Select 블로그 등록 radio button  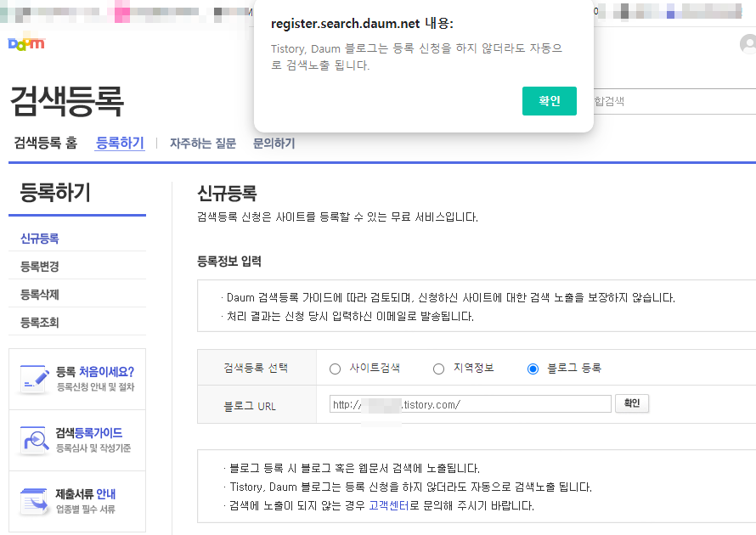click(x=533, y=369)
